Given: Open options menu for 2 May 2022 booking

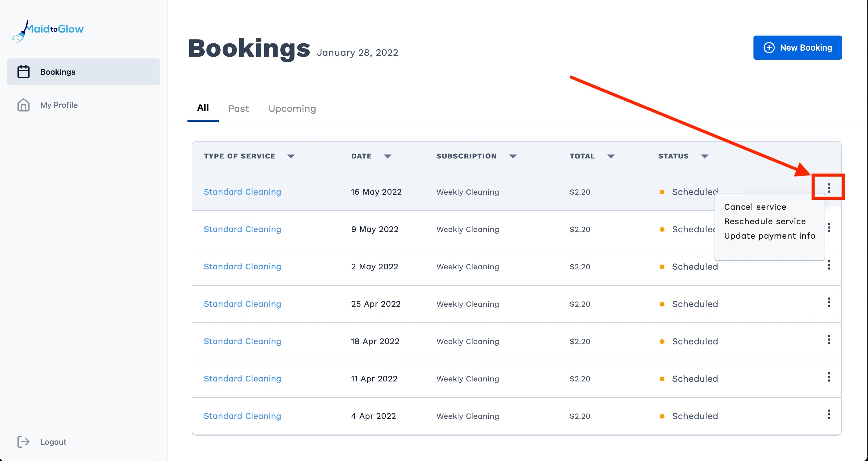Looking at the screenshot, I should [x=829, y=265].
